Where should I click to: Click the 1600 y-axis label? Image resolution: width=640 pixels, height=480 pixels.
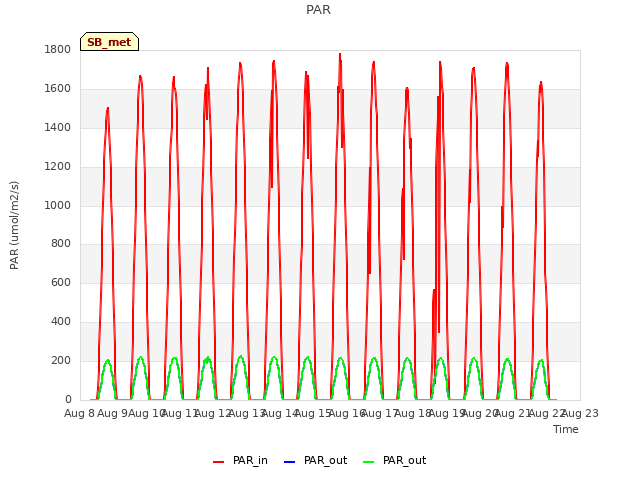58,89
